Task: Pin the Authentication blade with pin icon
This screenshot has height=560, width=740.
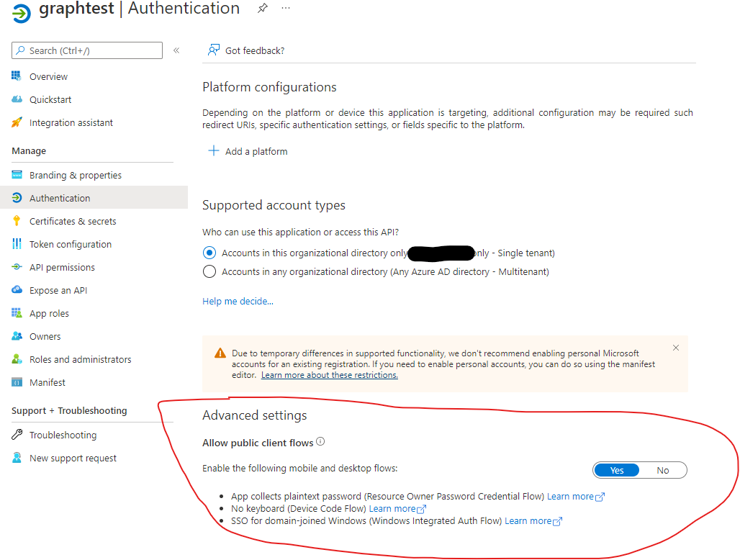Action: pos(263,8)
